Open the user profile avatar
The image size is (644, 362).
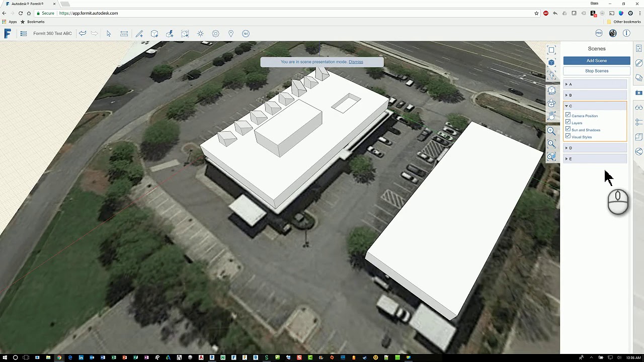612,33
